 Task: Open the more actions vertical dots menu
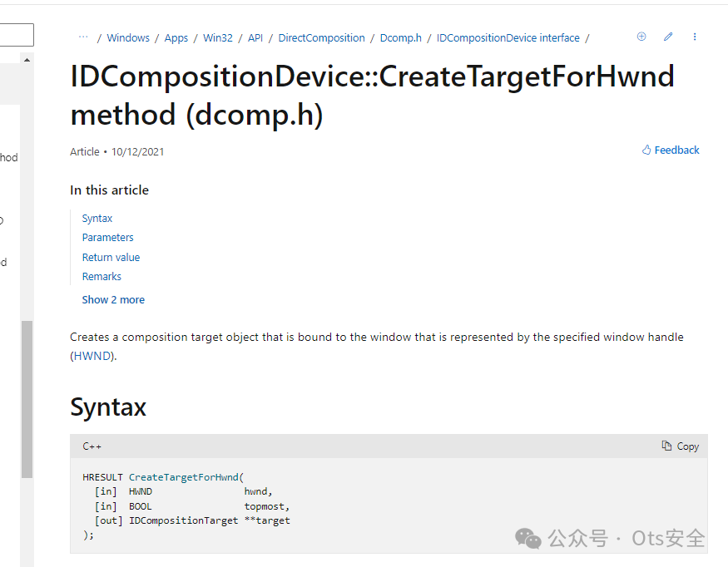695,37
